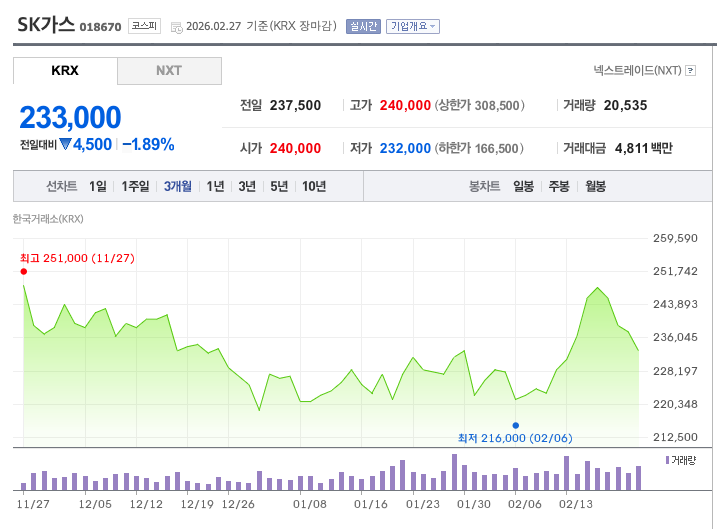This screenshot has height=529, width=717.
Task: Select the 1주일 line chart period
Action: click(135, 186)
